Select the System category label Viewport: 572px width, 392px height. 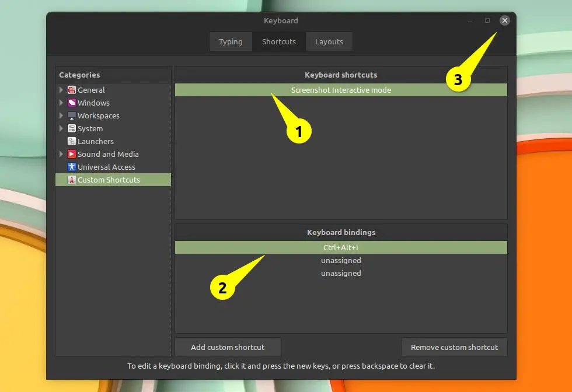[90, 129]
